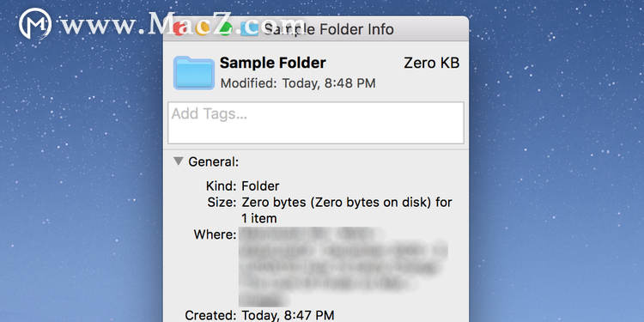Viewport: 644px width, 322px height.
Task: Click the Where: field label
Action: (216, 234)
